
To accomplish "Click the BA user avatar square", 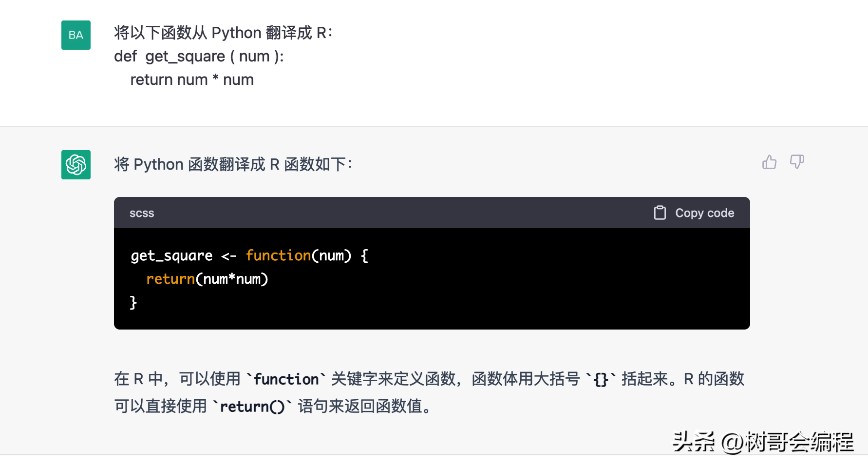I will (x=75, y=35).
